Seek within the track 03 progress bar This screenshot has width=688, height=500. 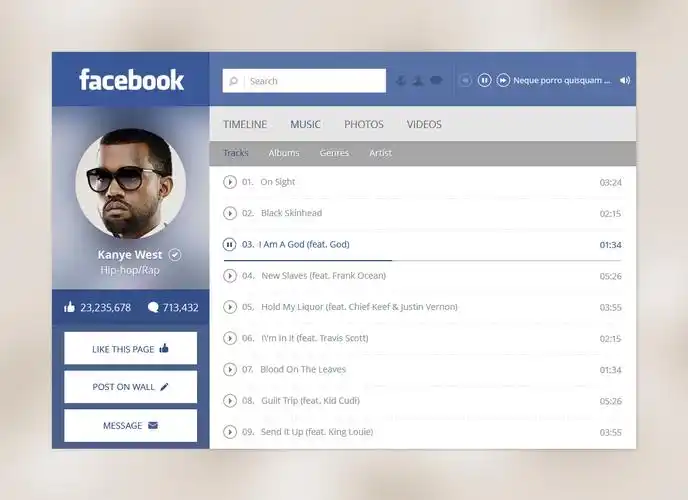tap(422, 261)
